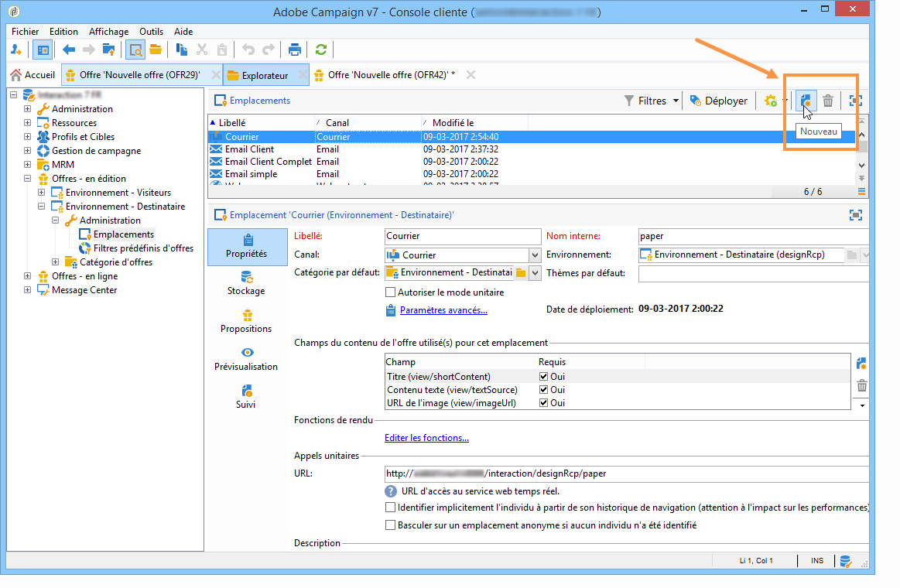
Task: Expand the Ressources tree node
Action: pyautogui.click(x=28, y=122)
